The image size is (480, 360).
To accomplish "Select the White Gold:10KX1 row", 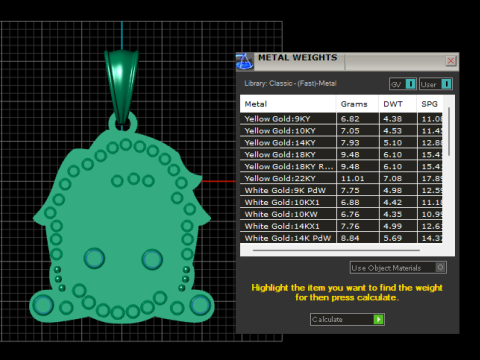I will coord(341,202).
